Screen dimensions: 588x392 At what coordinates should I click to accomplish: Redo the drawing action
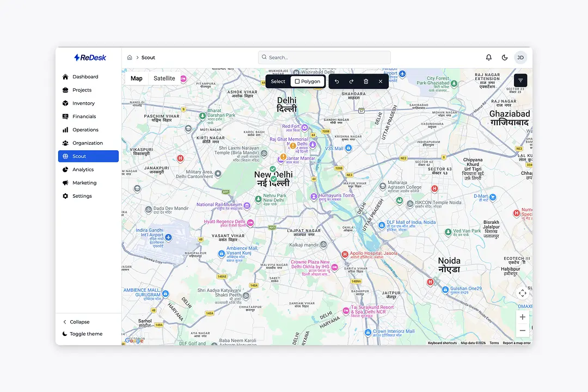[x=351, y=82]
